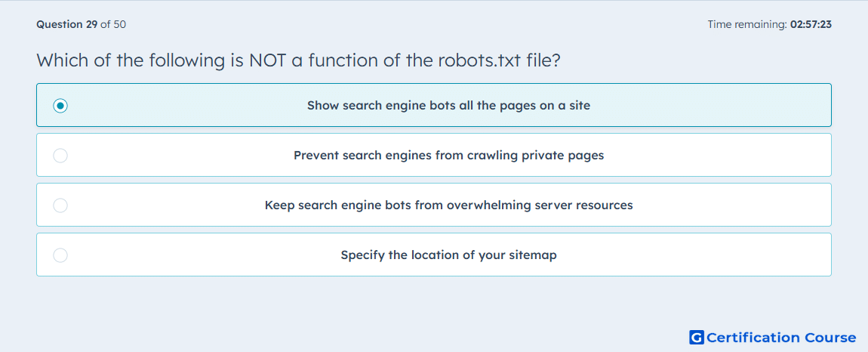The width and height of the screenshot is (868, 352).
Task: Click answer text 'Prevent search engines from crawling private pages'
Action: pos(448,155)
